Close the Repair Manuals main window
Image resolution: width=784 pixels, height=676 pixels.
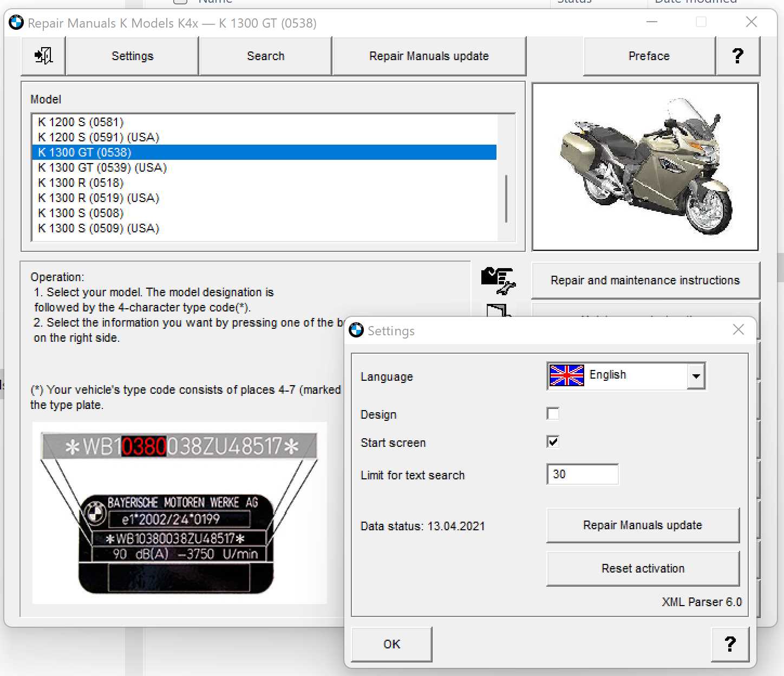tap(752, 22)
